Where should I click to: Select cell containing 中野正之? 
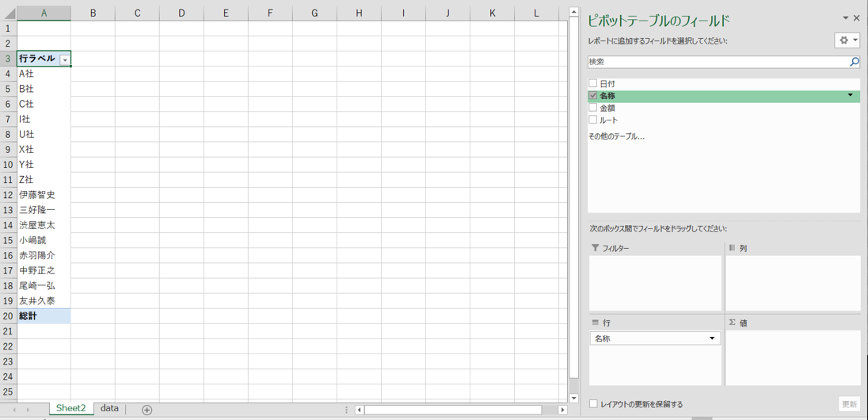(x=44, y=271)
